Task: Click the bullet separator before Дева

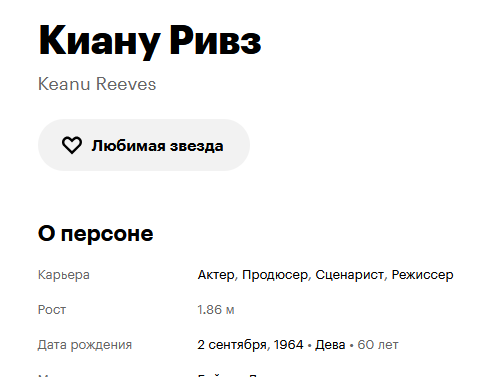Action: coord(309,346)
